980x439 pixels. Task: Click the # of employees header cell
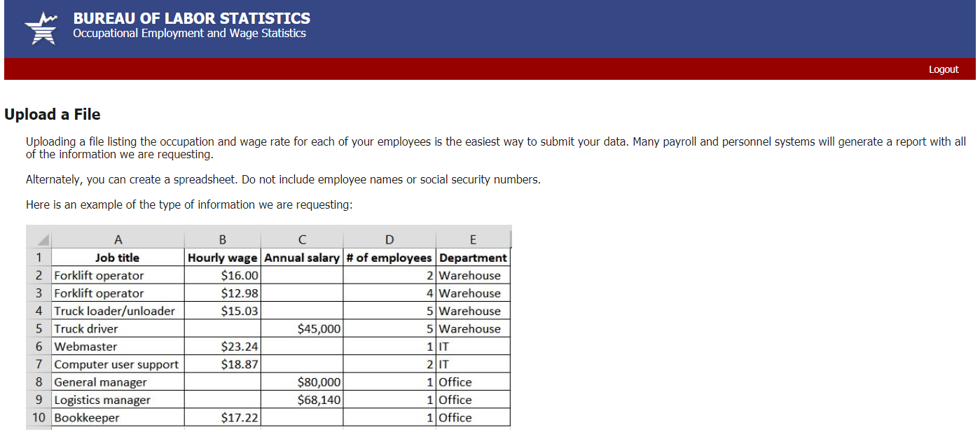pyautogui.click(x=389, y=258)
